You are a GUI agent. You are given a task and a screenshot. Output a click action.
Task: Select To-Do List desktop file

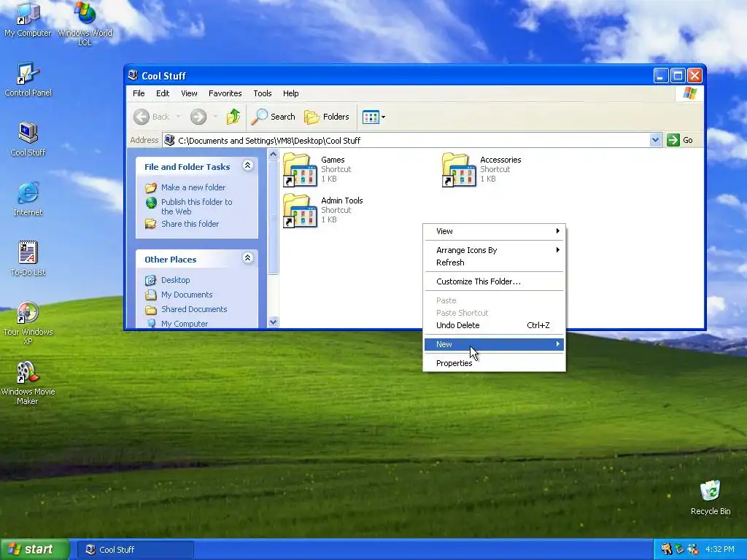pos(28,259)
